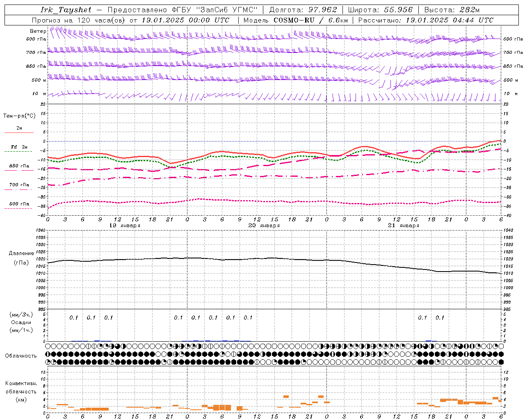Click the longitude value Долгота: 97.962
This screenshot has width=525, height=420.
point(303,10)
